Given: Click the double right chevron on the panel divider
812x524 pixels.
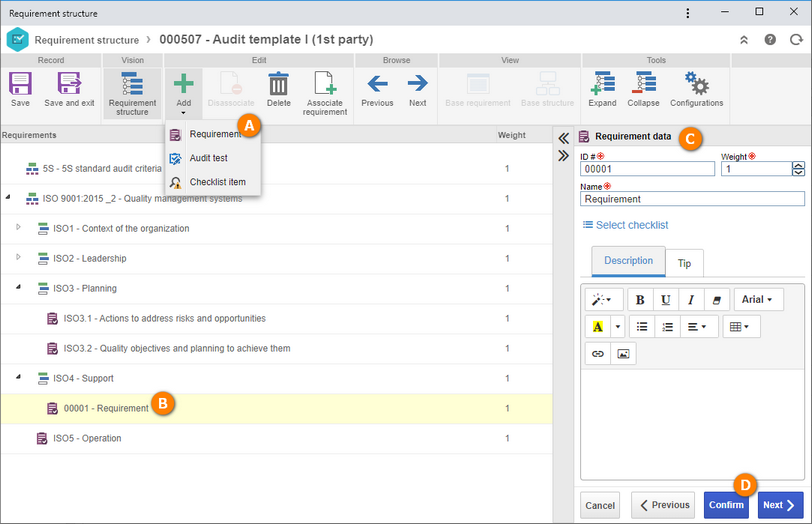Looking at the screenshot, I should 563,155.
